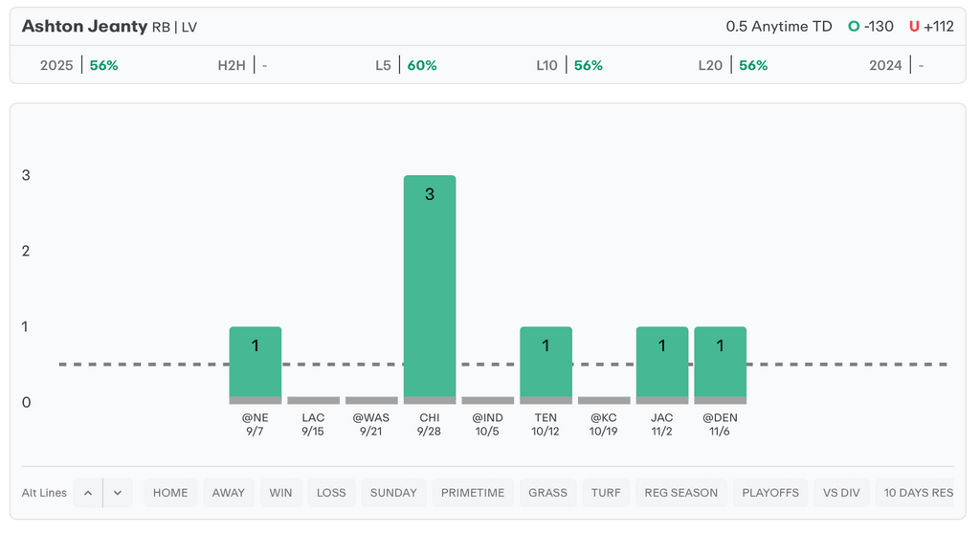The width and height of the screenshot is (980, 534).
Task: Click the CHI 9/28 bar showing 3
Action: pos(430,287)
